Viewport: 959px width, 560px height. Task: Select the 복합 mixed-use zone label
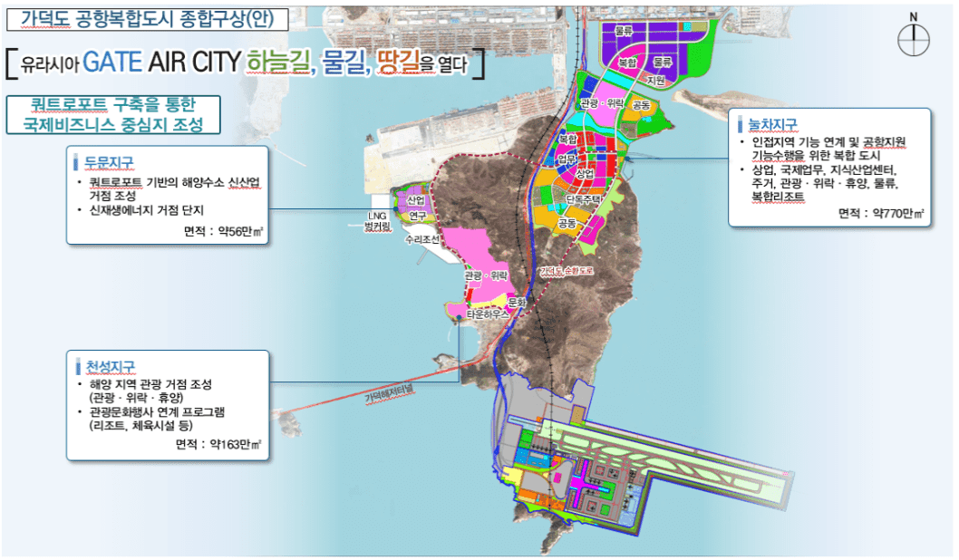pyautogui.click(x=627, y=61)
